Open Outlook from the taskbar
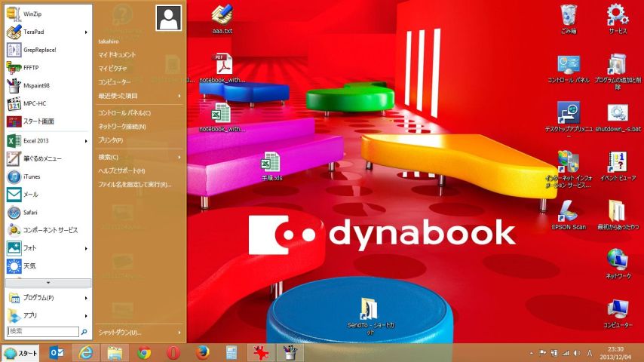The height and width of the screenshot is (362, 644). [x=57, y=352]
